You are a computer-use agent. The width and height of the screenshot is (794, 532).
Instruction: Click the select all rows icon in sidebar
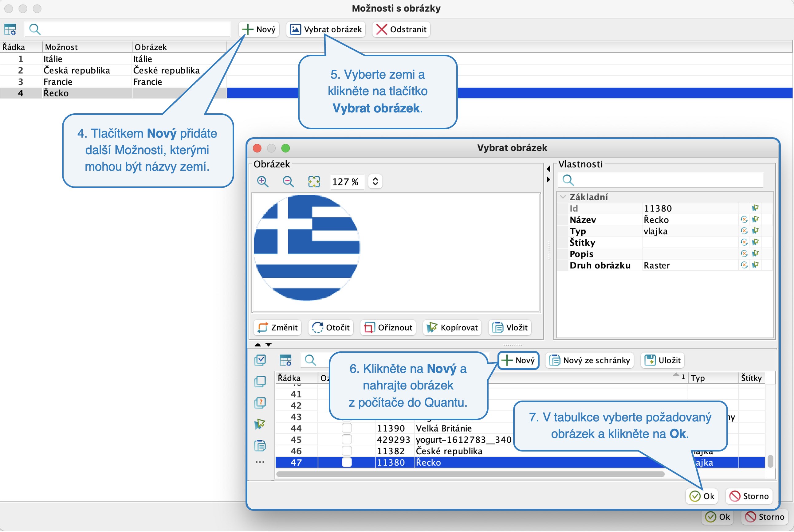click(x=260, y=360)
